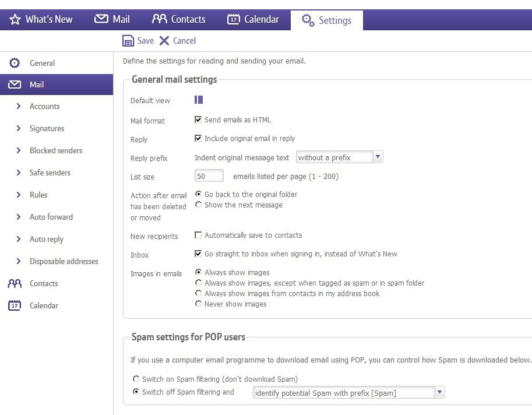Screen dimensions: 532x415
Task: Expand the Safe senders chevron
Action: click(x=19, y=173)
